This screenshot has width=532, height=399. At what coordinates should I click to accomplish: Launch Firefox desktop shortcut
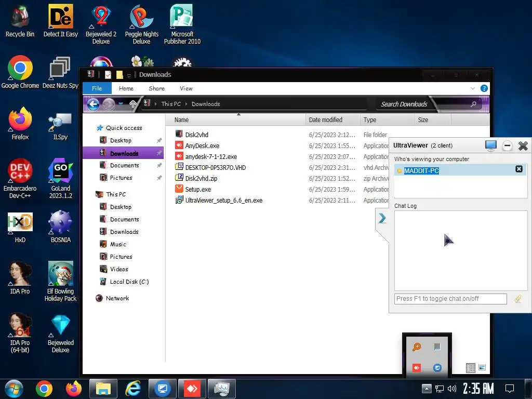pyautogui.click(x=20, y=124)
